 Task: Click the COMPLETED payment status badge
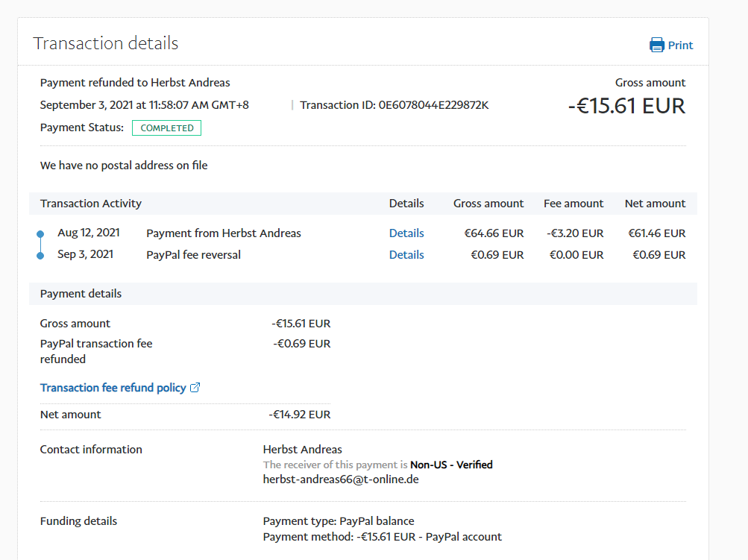[166, 128]
